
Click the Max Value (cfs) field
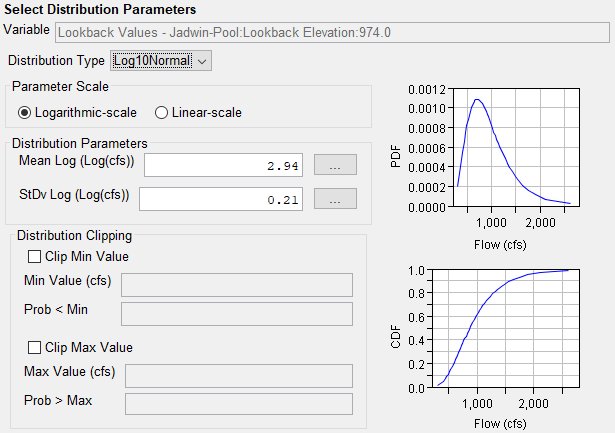(x=236, y=376)
